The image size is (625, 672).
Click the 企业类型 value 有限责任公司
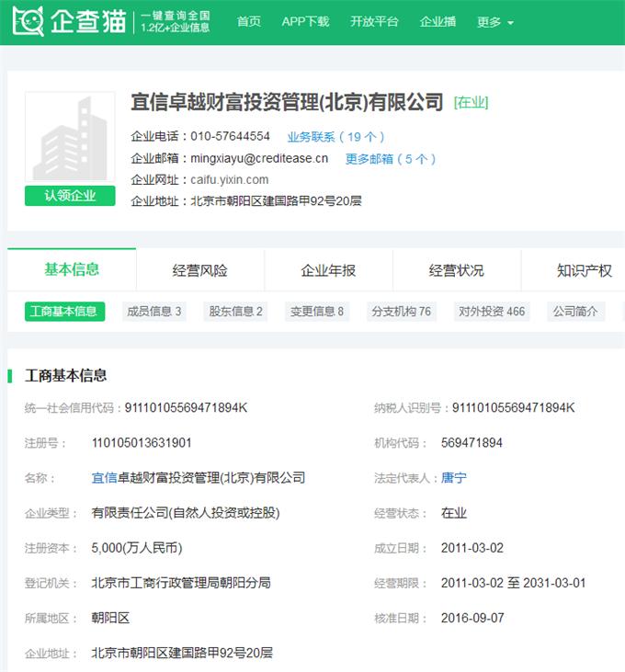pyautogui.click(x=186, y=513)
